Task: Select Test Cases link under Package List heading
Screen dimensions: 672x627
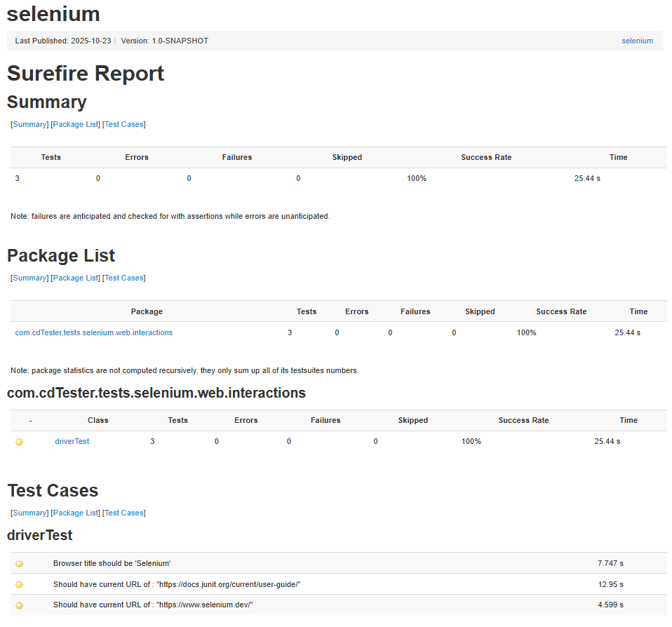Action: (124, 278)
